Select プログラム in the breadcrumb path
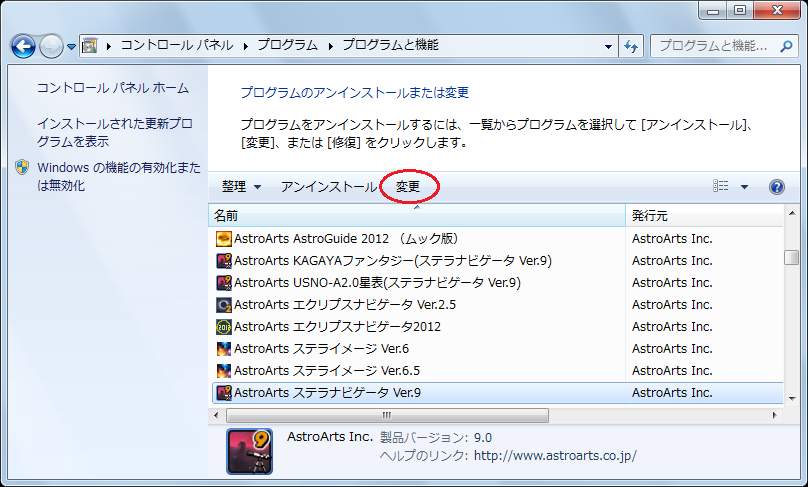808x487 pixels. [288, 45]
